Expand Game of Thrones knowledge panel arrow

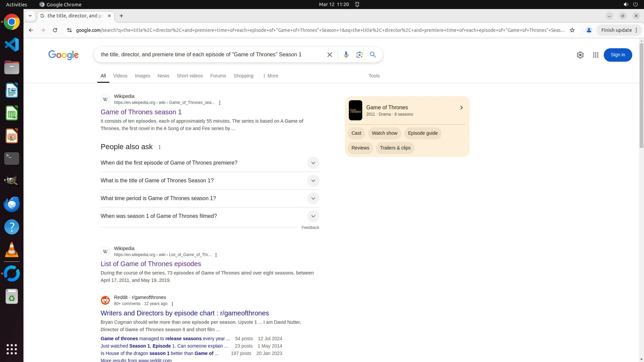tap(461, 108)
